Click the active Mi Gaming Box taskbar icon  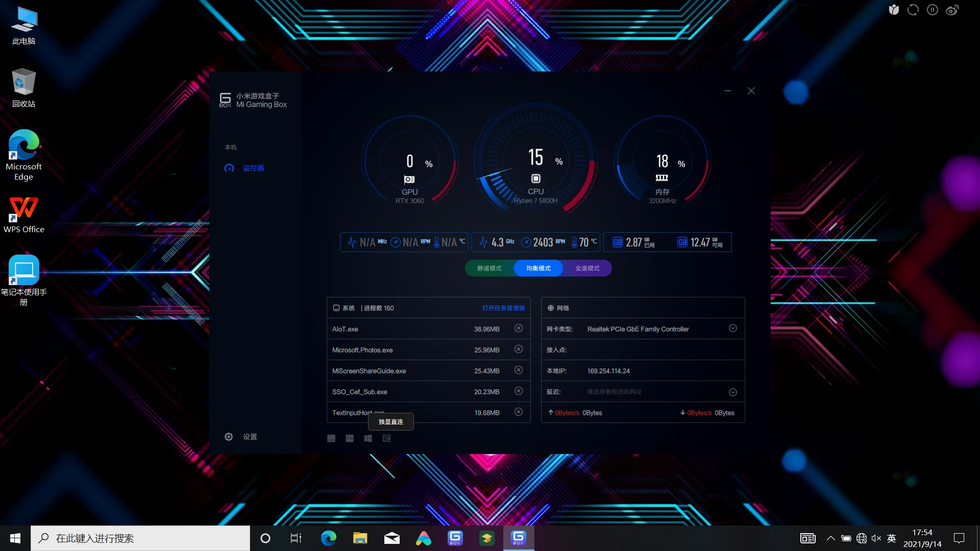[519, 538]
